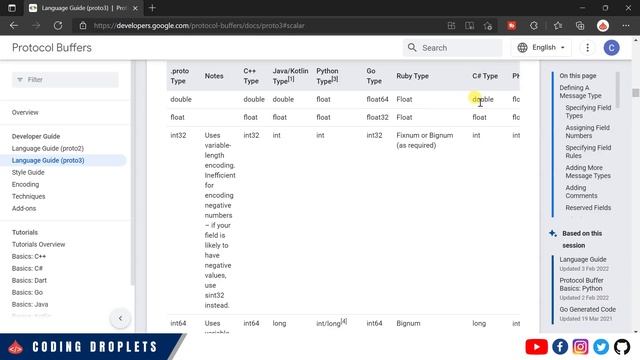Open the apps grid icon in the address bar
This screenshot has width=640, height=360.
point(451,25)
